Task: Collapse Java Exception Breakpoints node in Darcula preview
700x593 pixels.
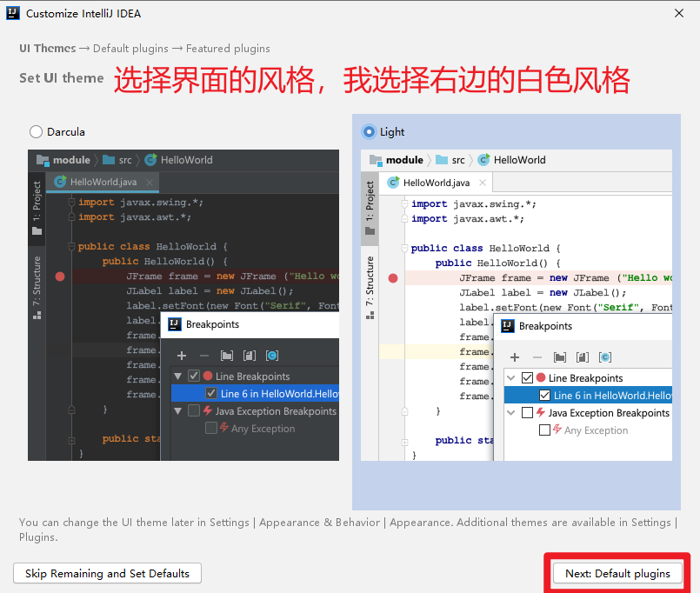Action: tap(178, 410)
